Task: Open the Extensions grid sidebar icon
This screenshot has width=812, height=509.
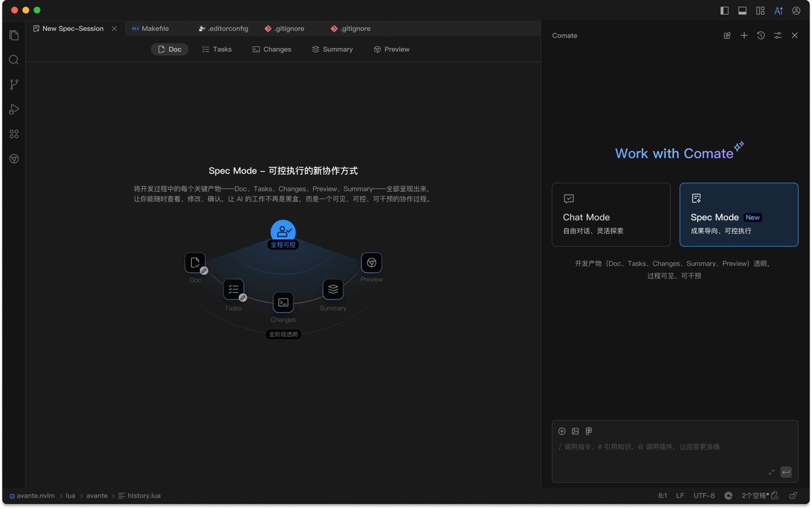Action: [x=14, y=134]
